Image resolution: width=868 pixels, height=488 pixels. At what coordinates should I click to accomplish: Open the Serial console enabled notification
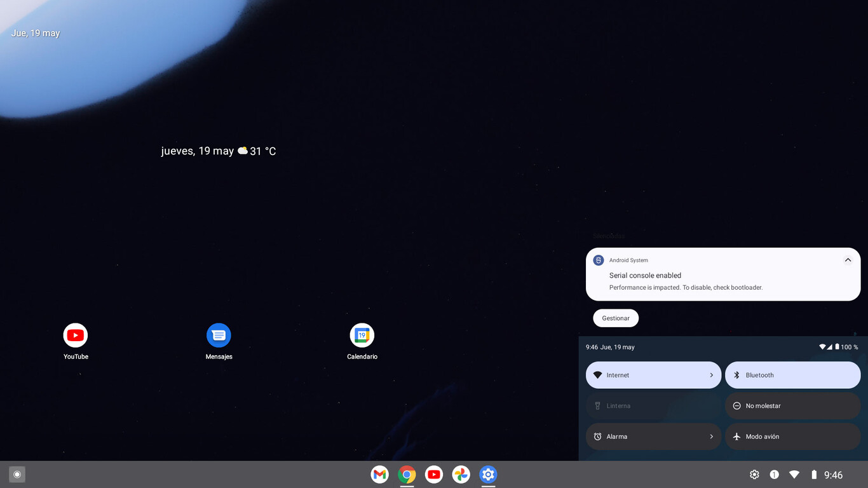pos(699,281)
